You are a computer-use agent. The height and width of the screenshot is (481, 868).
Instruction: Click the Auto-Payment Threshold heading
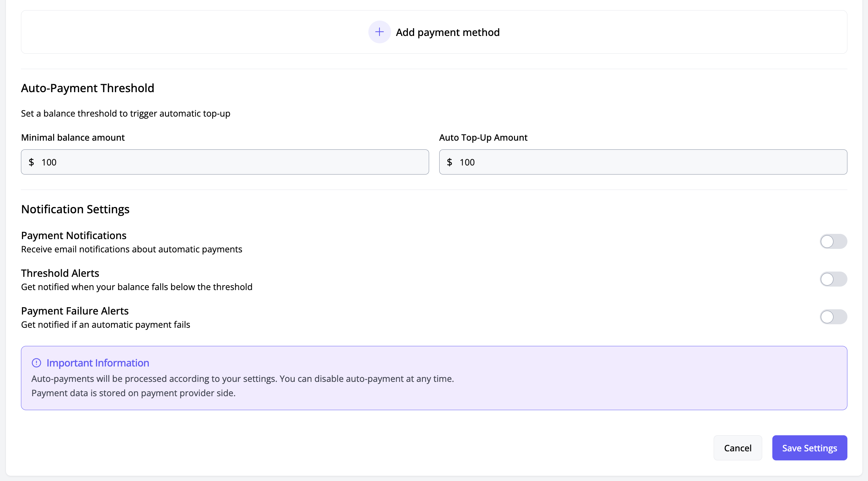click(x=88, y=88)
